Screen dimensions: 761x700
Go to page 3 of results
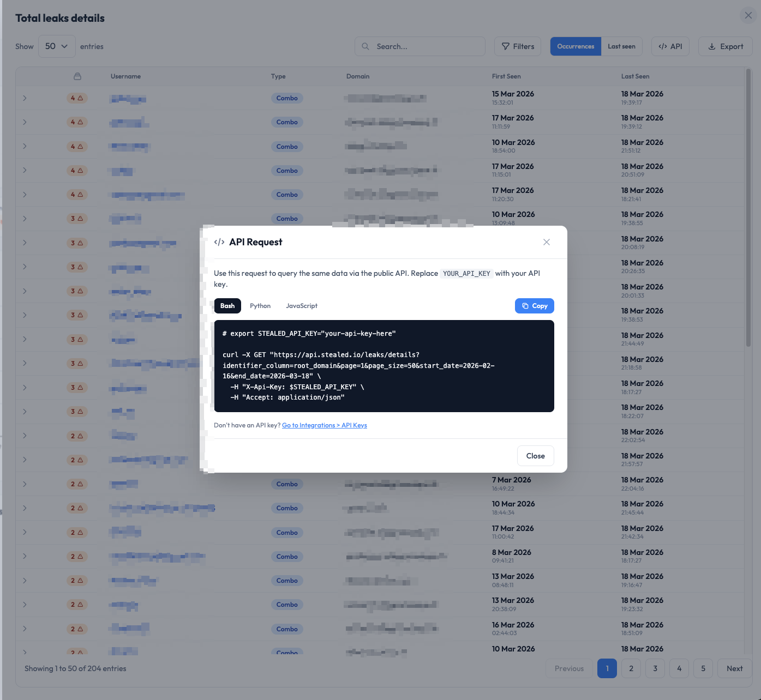tap(655, 668)
